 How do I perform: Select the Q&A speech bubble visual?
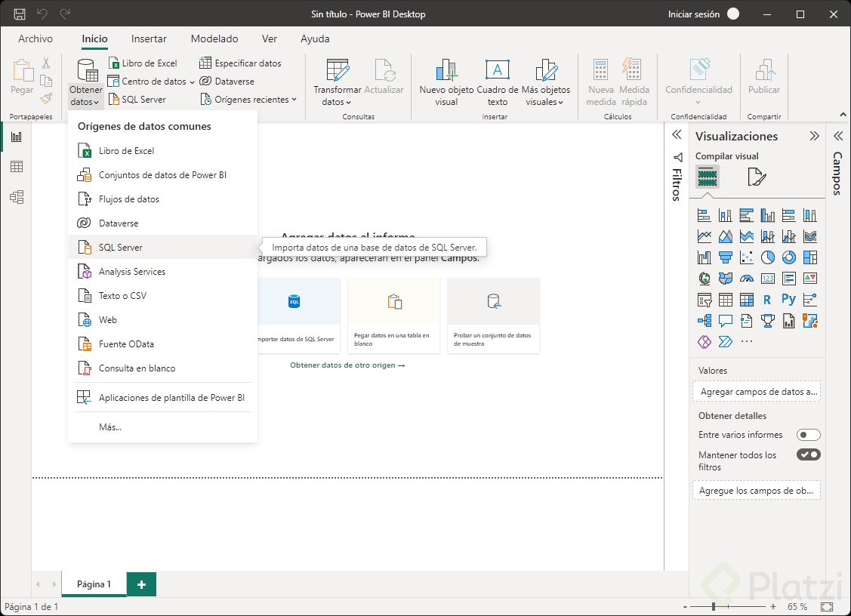725,321
